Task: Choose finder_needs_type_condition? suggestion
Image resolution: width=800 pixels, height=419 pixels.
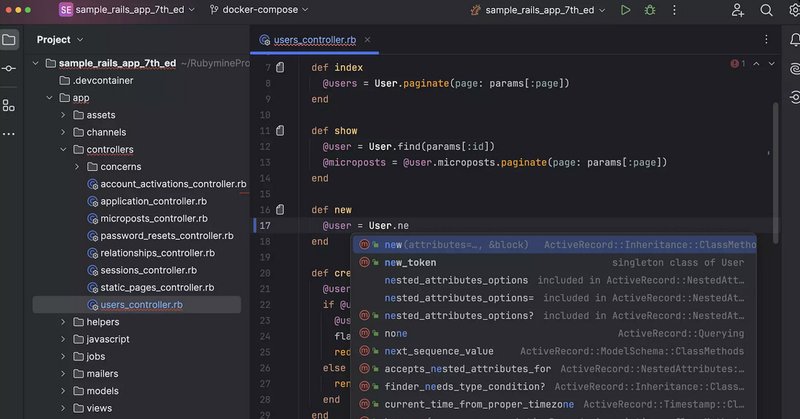Action: pyautogui.click(x=555, y=386)
